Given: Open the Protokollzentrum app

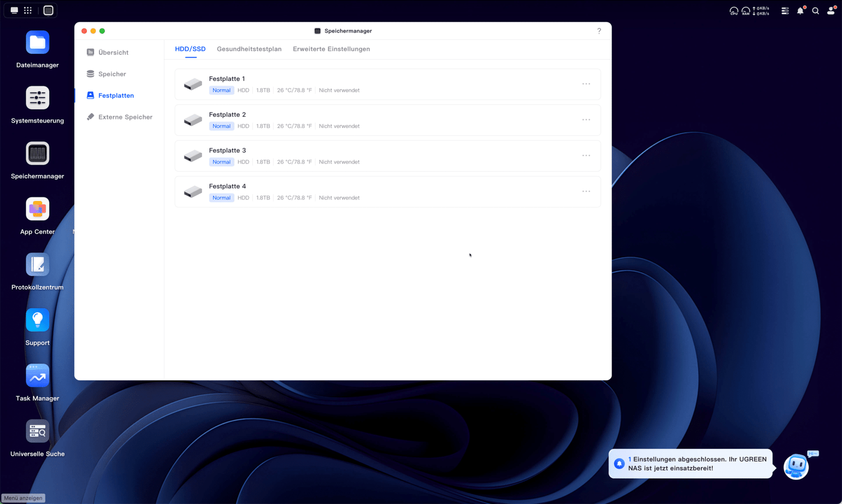Looking at the screenshot, I should point(37,265).
